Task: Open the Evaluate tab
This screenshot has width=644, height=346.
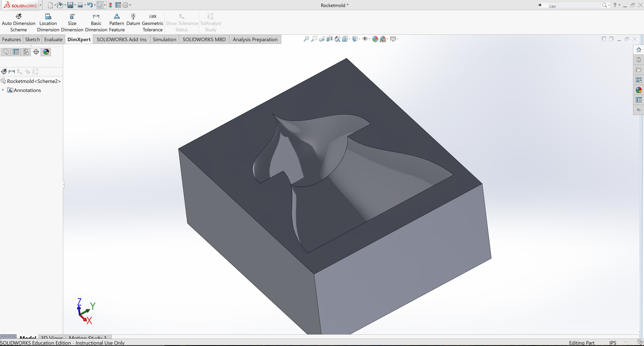Action: coord(53,39)
